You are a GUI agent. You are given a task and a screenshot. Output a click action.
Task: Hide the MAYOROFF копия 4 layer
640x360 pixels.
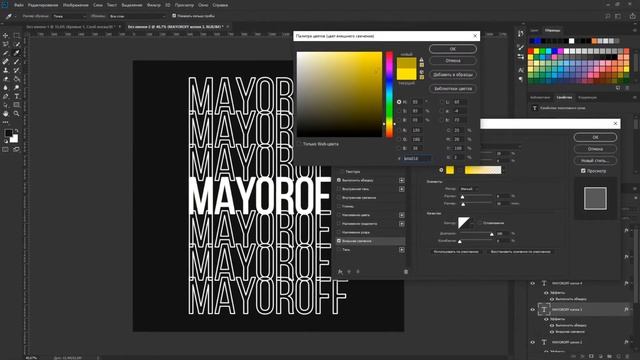click(x=533, y=283)
